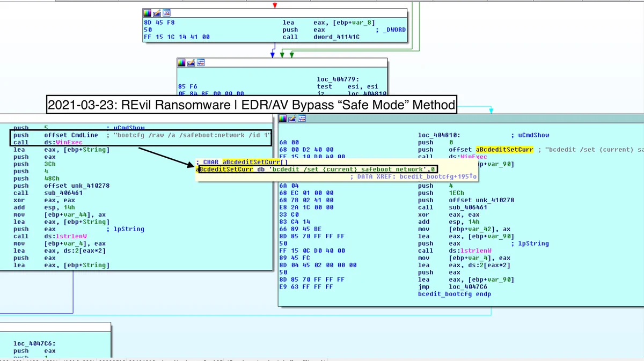Click the jmp target loc_4047C6
Image resolution: width=644 pixels, height=361 pixels.
coord(468,287)
